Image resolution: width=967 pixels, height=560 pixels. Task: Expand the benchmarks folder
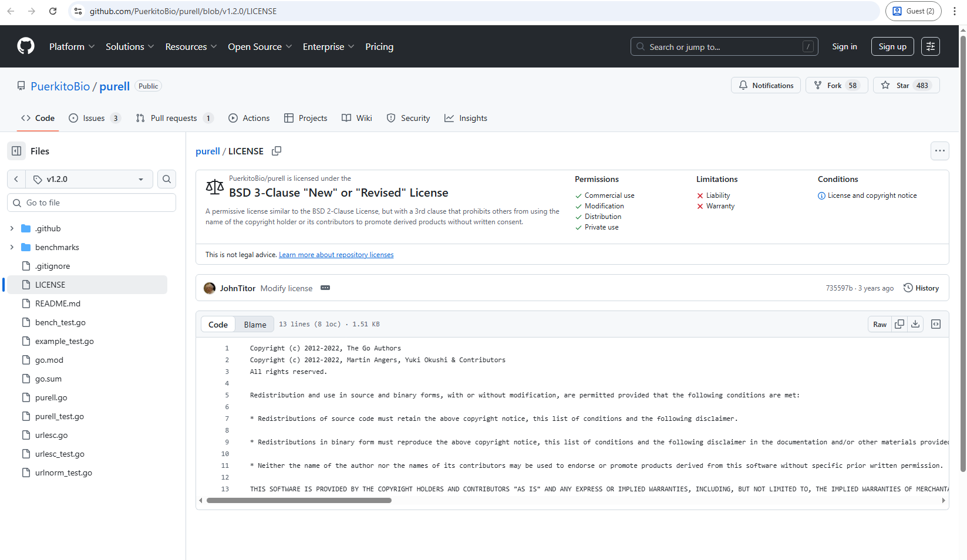[x=12, y=247]
